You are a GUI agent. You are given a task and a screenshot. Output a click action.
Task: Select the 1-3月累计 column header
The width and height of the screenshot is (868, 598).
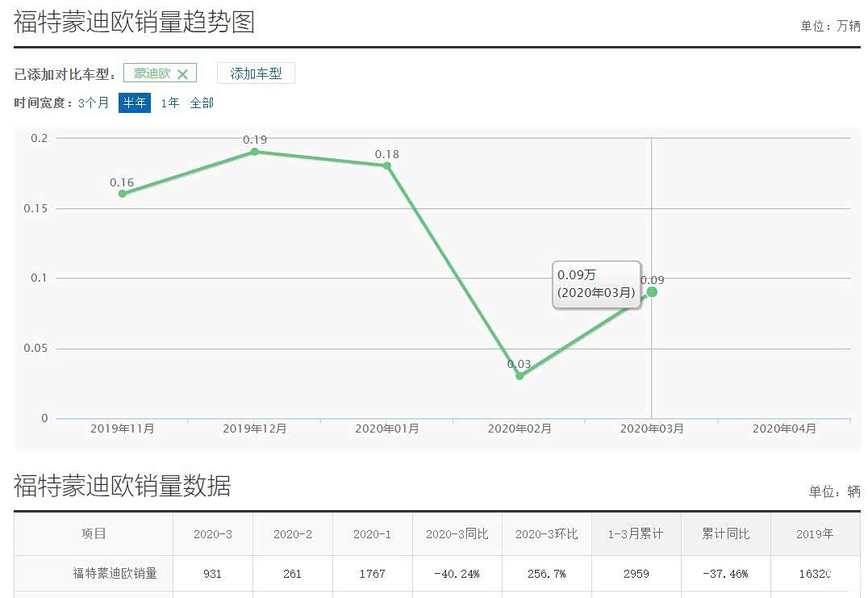coord(636,534)
